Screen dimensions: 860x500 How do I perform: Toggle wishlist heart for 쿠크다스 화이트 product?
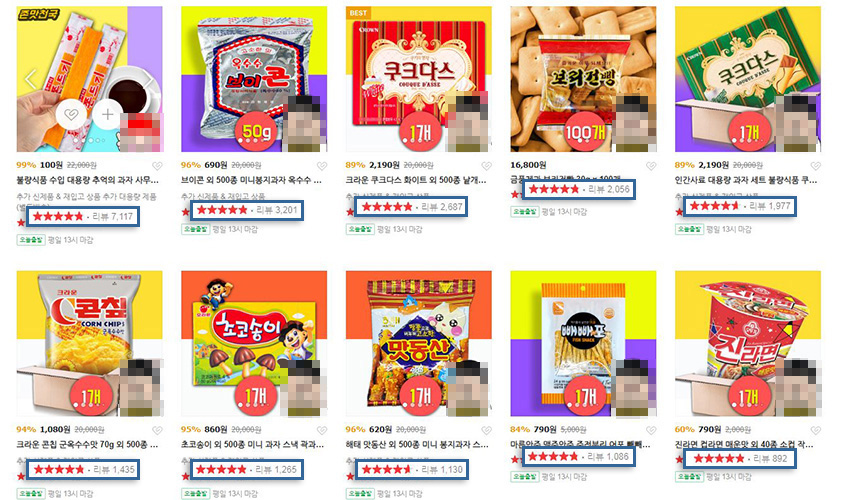[486, 166]
